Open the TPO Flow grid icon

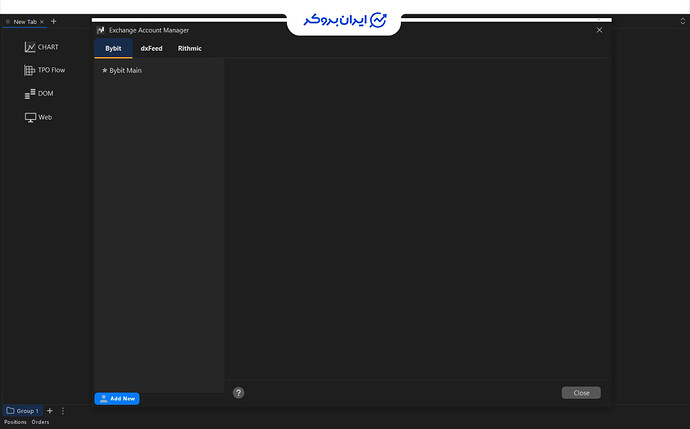tap(29, 70)
